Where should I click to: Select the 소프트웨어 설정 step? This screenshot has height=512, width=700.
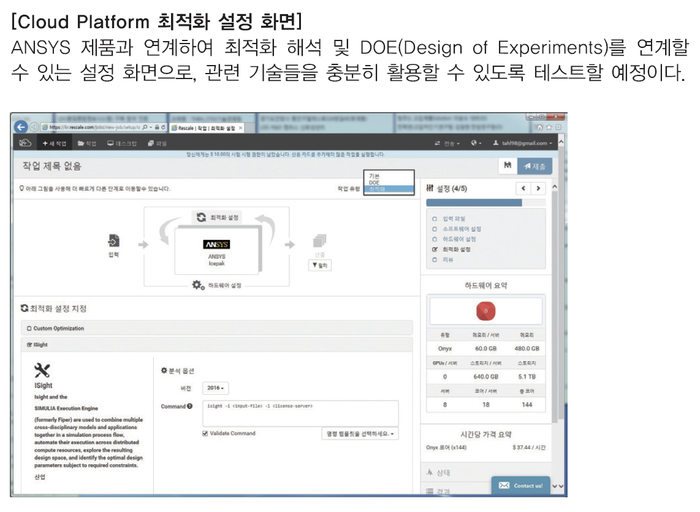(x=462, y=229)
